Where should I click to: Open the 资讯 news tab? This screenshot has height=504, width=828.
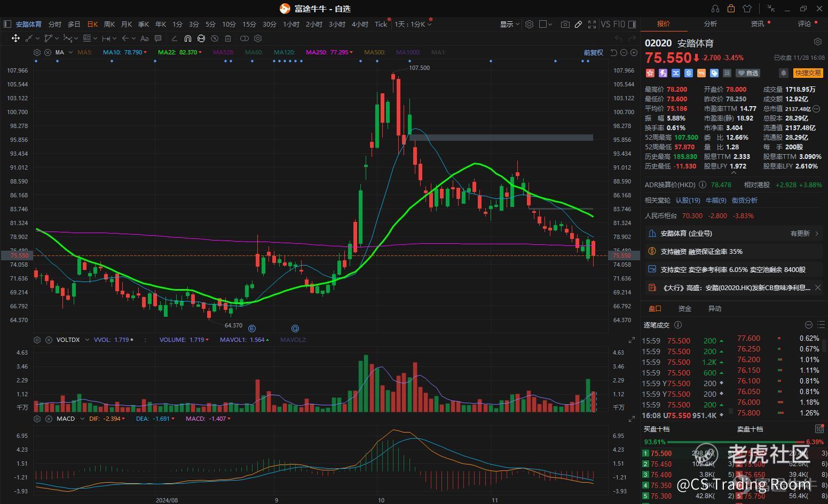click(x=758, y=24)
